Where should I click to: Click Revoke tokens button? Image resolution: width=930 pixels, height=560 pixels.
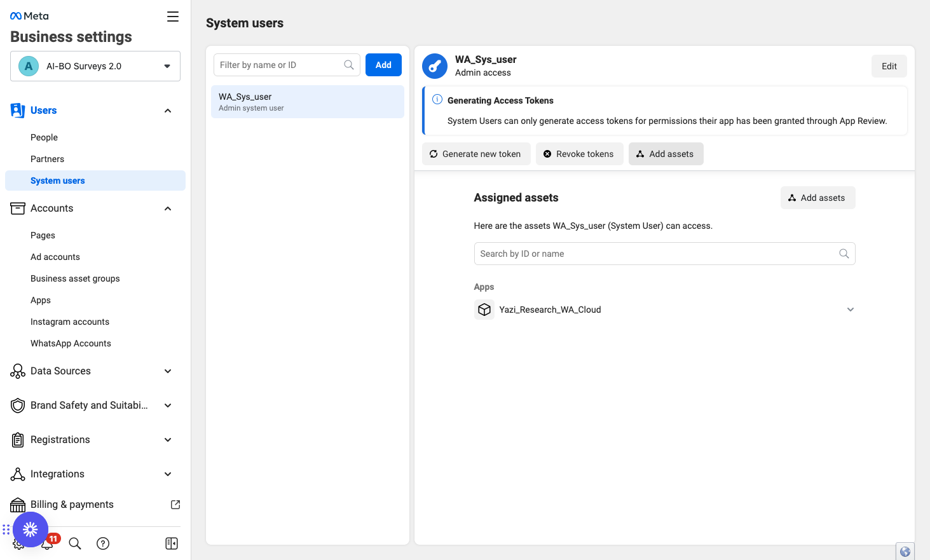pyautogui.click(x=580, y=154)
